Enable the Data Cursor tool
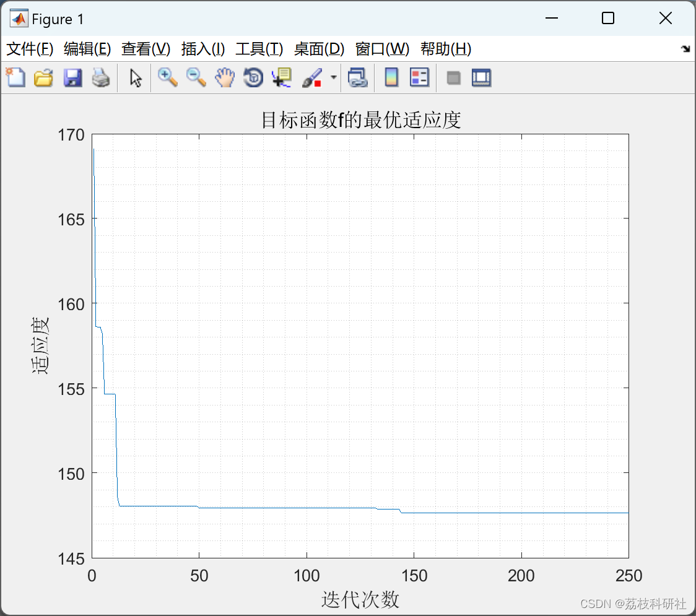 282,77
